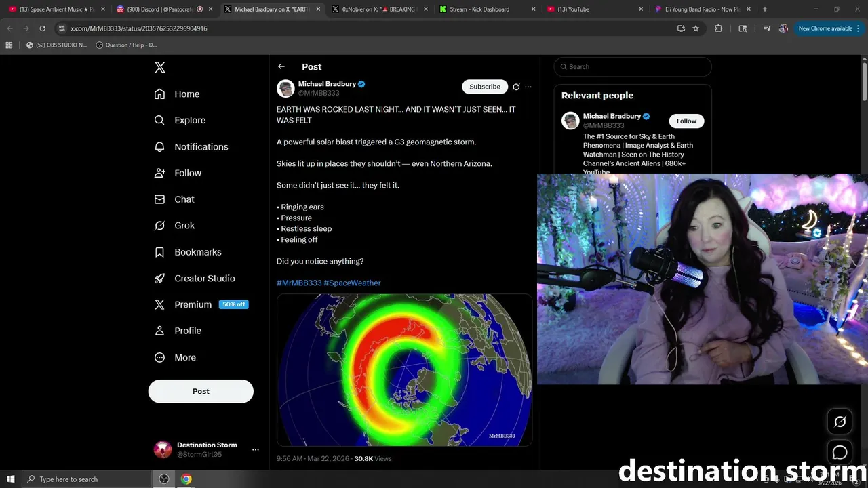Click the site info icon in address bar
Image resolution: width=868 pixels, height=488 pixels.
click(x=61, y=28)
